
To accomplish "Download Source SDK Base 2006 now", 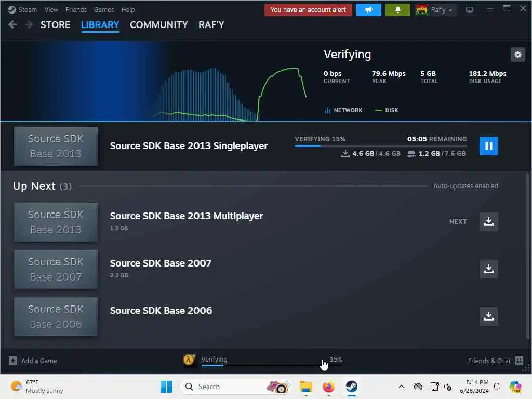I will click(488, 316).
